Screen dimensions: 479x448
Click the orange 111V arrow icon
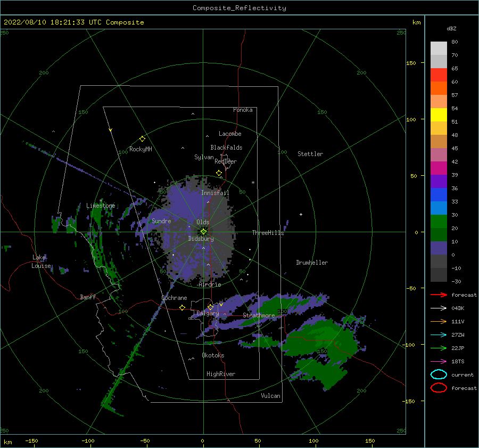tap(439, 321)
